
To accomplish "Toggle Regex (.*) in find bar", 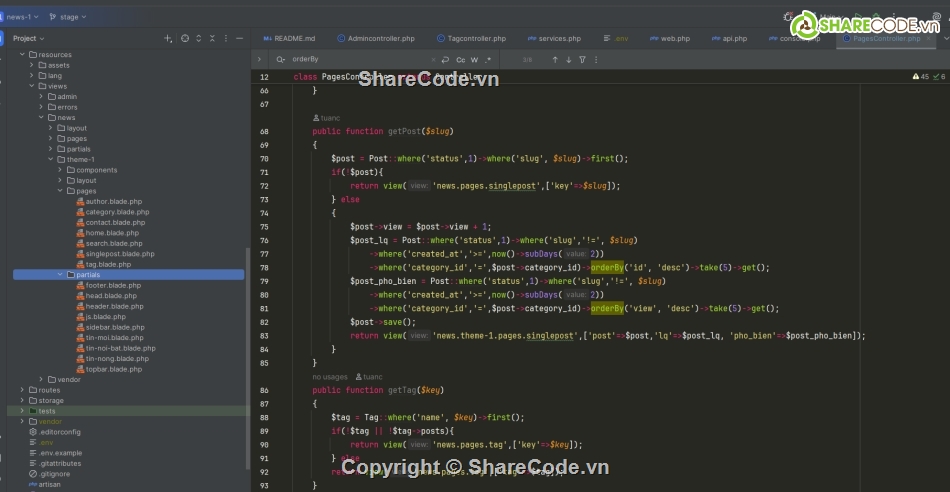I will tap(488, 59).
